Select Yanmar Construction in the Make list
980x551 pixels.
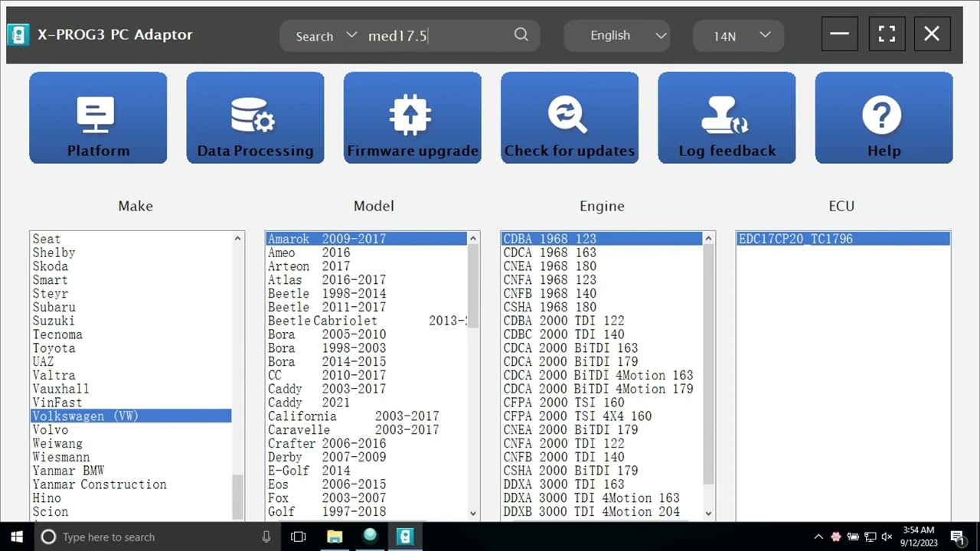(131, 484)
